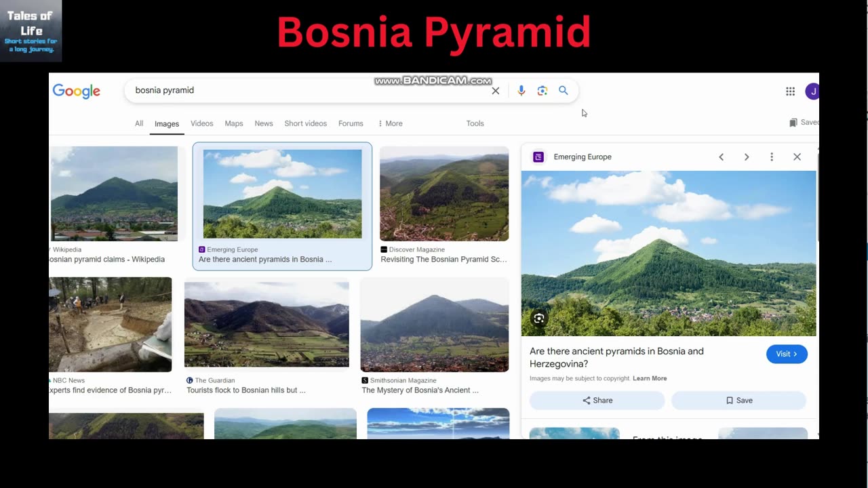This screenshot has width=868, height=488.
Task: Click 'xperts find evidence of Bosnia pyr' caption
Action: tap(110, 390)
